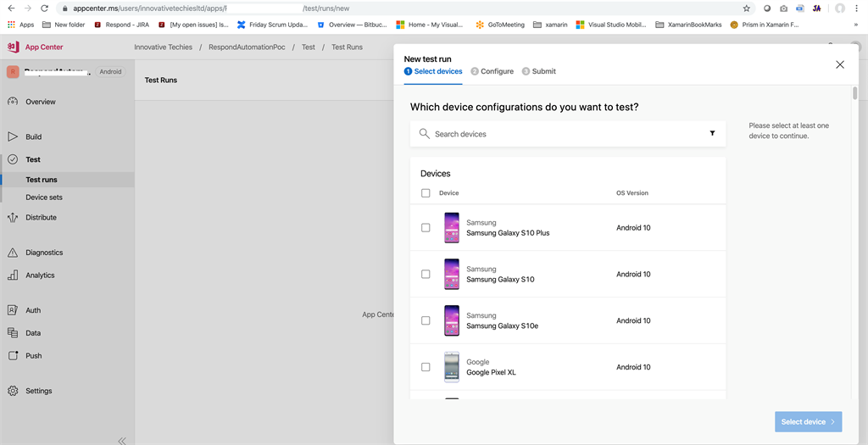Click Samsung Galaxy S10 Plus thumbnail
This screenshot has width=868, height=445.
(452, 227)
